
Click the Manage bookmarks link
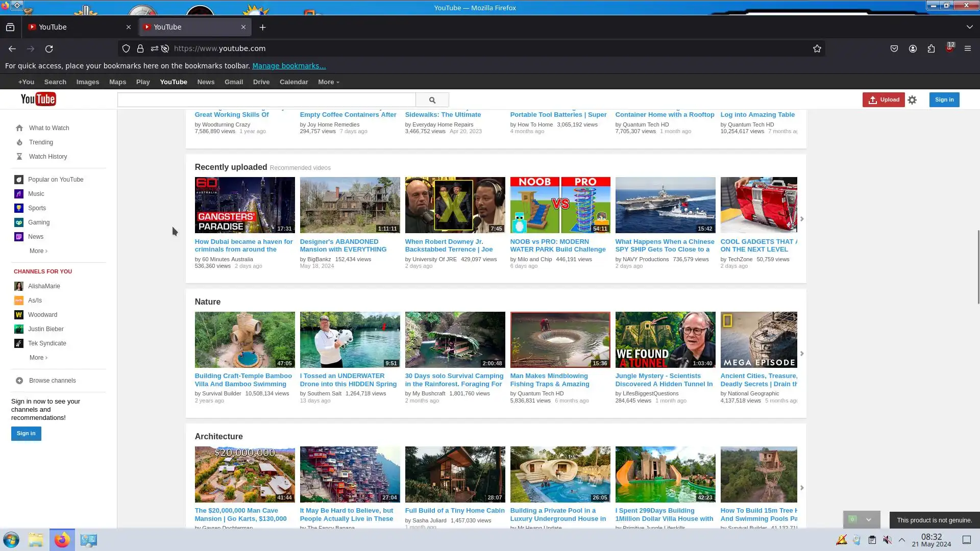288,66
